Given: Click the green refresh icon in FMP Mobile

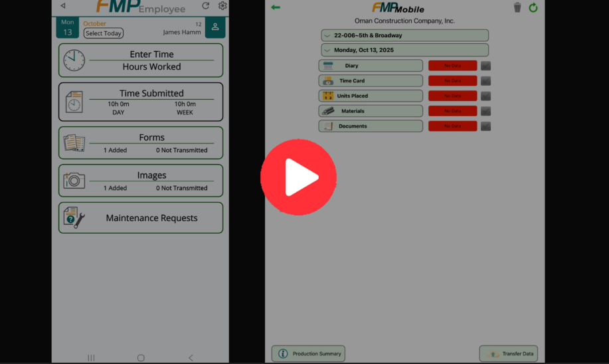Looking at the screenshot, I should [x=533, y=7].
